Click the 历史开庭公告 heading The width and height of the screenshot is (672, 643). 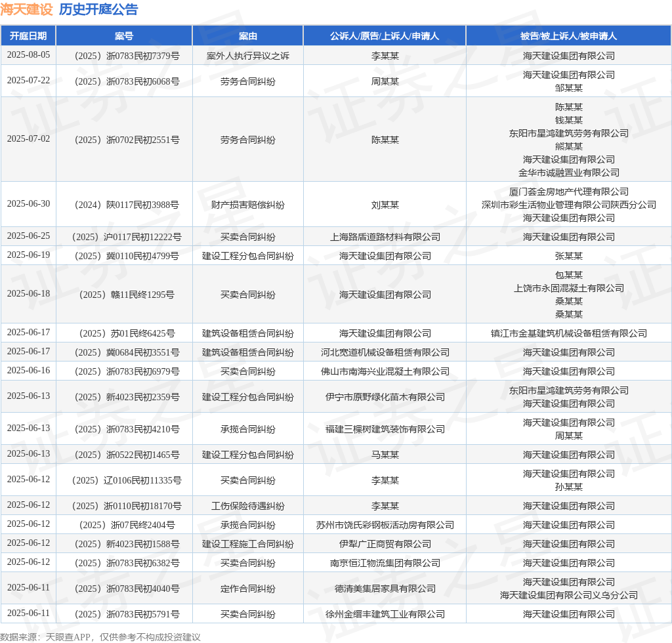(x=98, y=9)
